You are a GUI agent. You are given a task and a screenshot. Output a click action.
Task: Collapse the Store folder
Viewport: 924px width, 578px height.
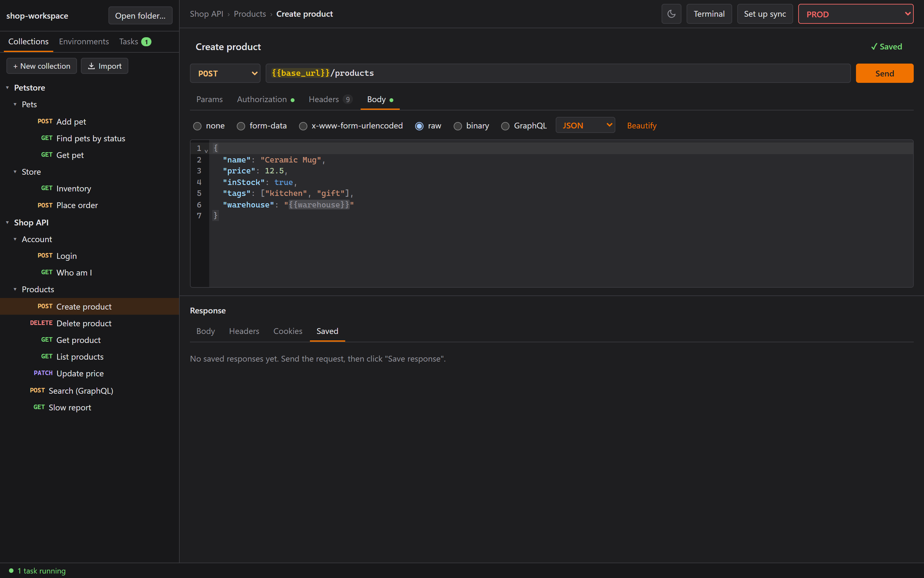pos(15,172)
